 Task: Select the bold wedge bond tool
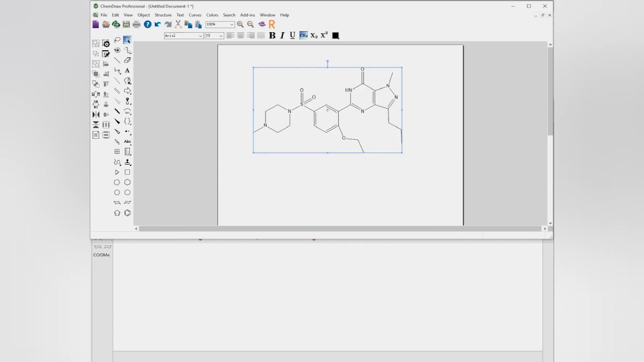[x=117, y=121]
